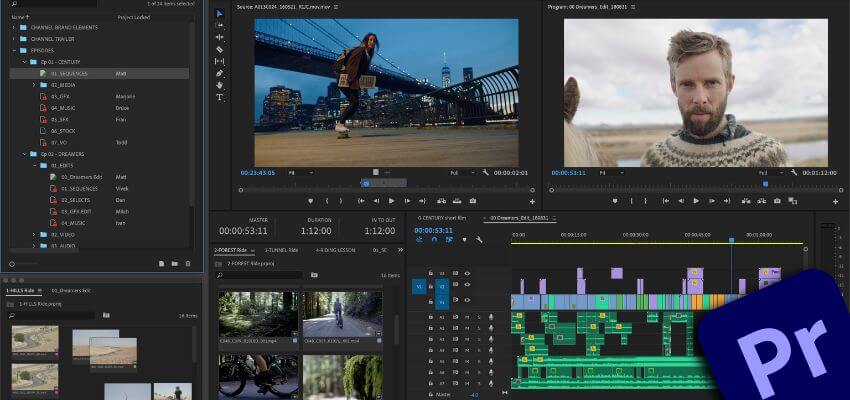Toggle V3 track output eye

click(467, 273)
